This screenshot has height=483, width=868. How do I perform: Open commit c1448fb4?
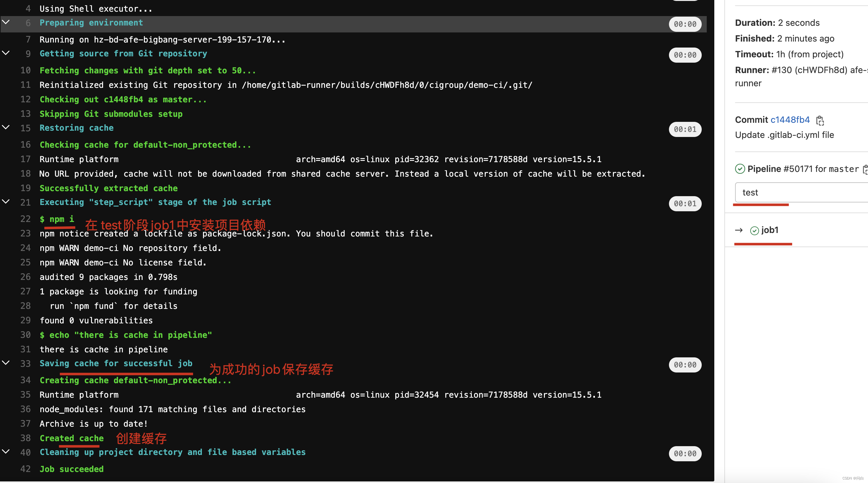point(790,120)
